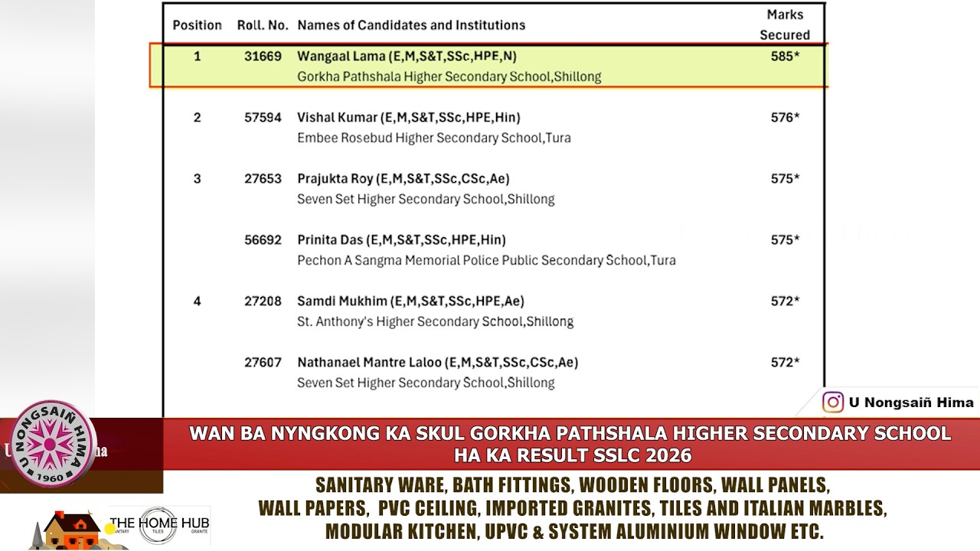Select position number 4 in the table
The height and width of the screenshot is (551, 980).
(x=197, y=301)
